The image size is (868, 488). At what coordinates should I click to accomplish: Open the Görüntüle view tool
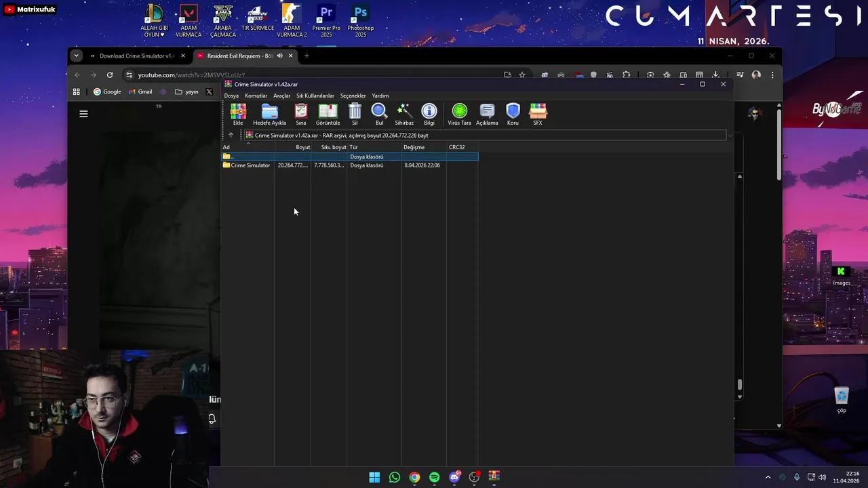pos(328,114)
